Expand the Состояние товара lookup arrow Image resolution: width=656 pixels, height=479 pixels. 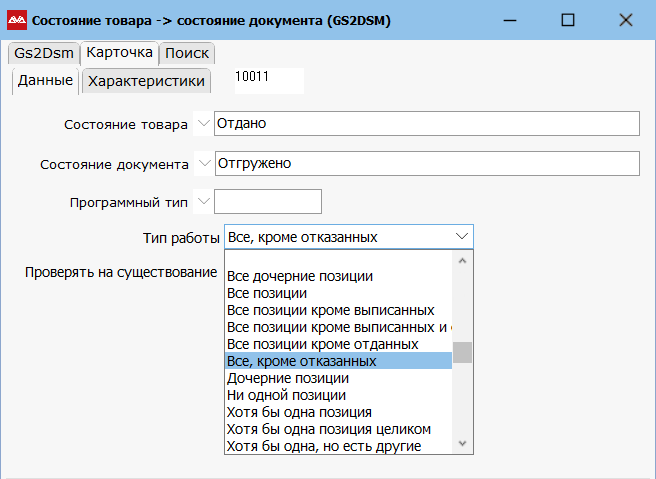click(x=205, y=123)
